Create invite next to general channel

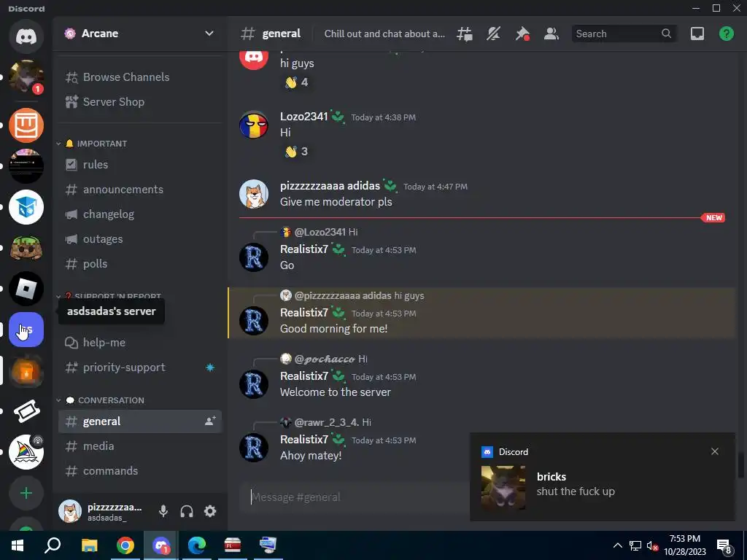209,421
